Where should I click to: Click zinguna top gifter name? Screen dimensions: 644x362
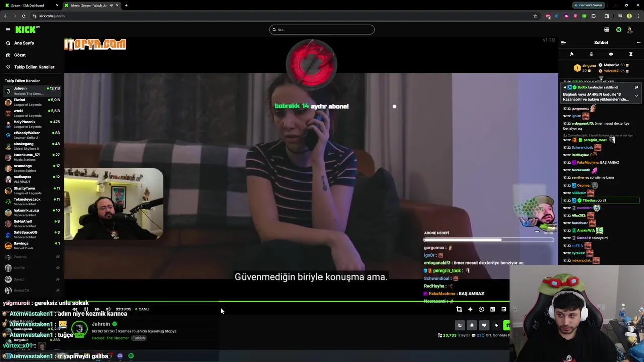589,65
